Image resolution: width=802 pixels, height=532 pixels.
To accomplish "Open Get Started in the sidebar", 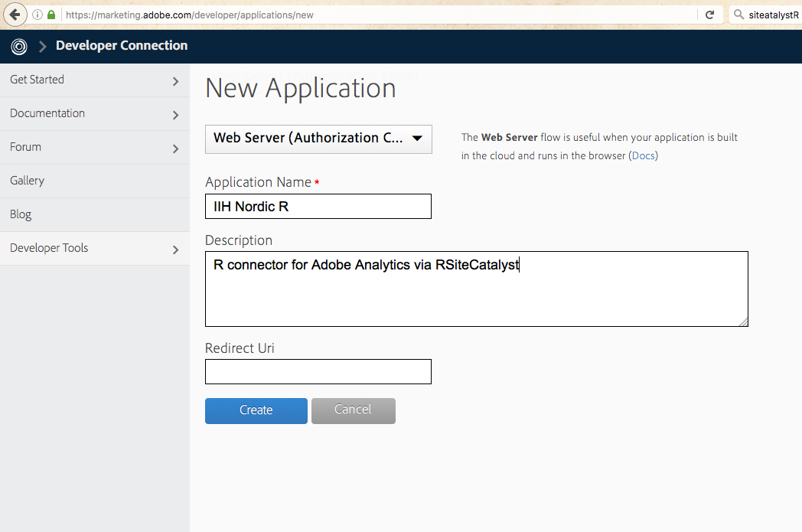I will click(x=95, y=80).
